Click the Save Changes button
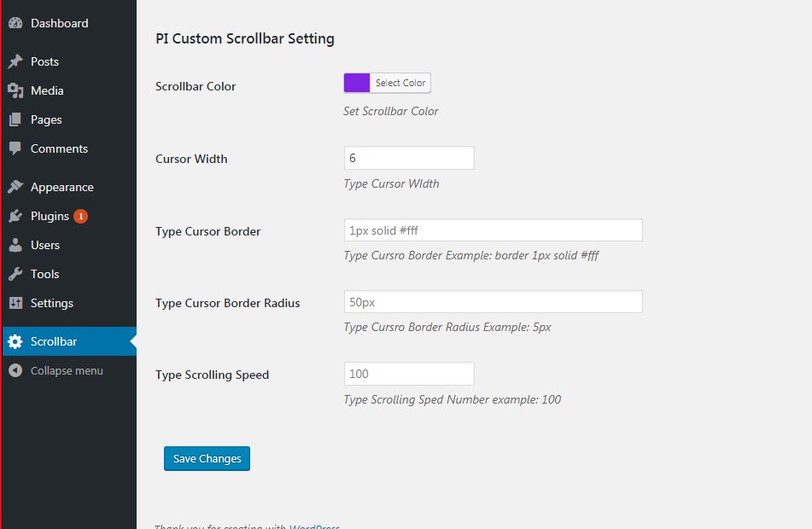Screen dimensions: 812x529 tap(207, 458)
